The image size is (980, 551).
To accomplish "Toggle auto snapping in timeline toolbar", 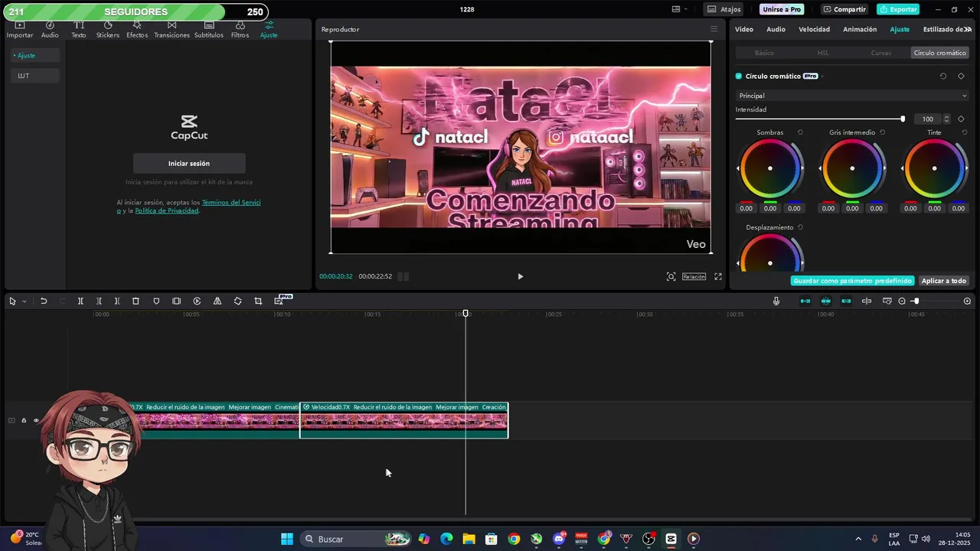I will coord(825,301).
